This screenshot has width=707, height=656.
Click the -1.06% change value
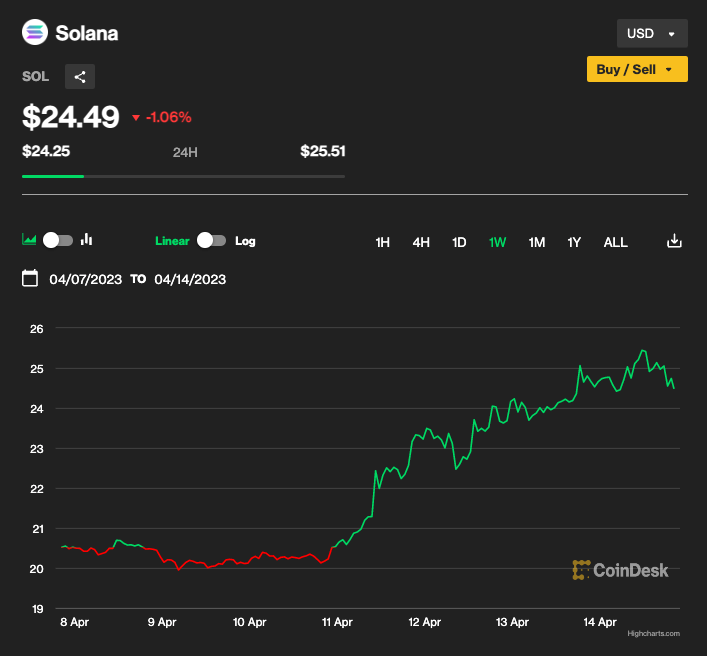coord(169,117)
